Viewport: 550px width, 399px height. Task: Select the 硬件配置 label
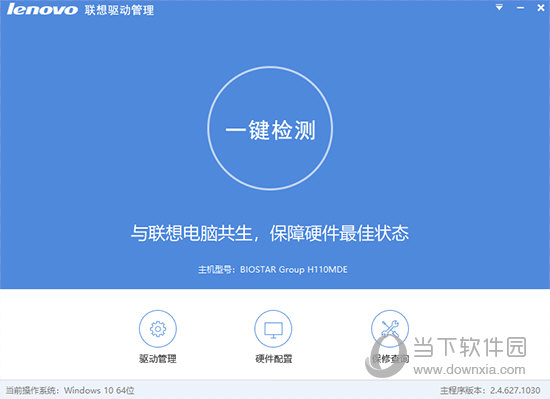(274, 359)
